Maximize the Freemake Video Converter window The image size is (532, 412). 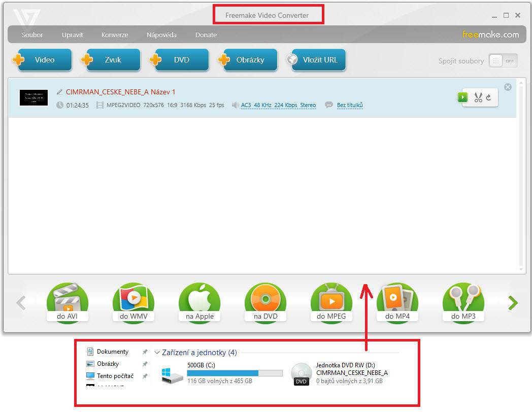tap(506, 15)
